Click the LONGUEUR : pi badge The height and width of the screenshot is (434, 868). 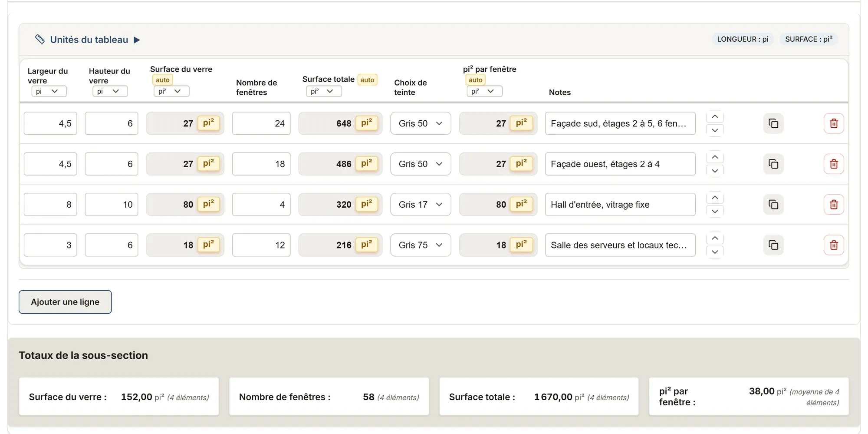point(743,39)
